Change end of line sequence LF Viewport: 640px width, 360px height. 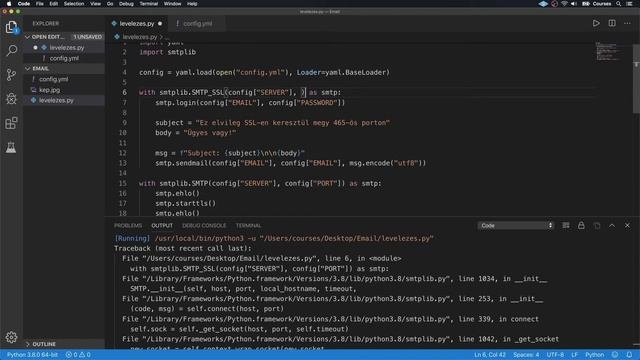click(574, 355)
